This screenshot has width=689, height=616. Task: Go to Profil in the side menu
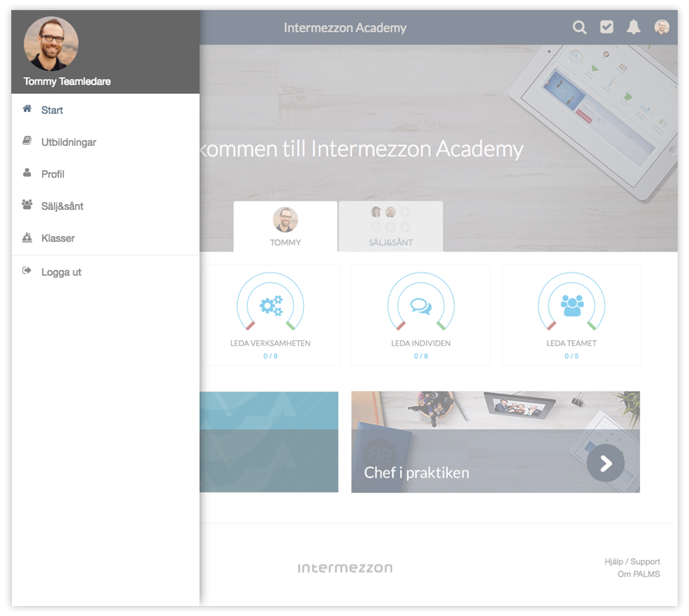pyautogui.click(x=105, y=174)
